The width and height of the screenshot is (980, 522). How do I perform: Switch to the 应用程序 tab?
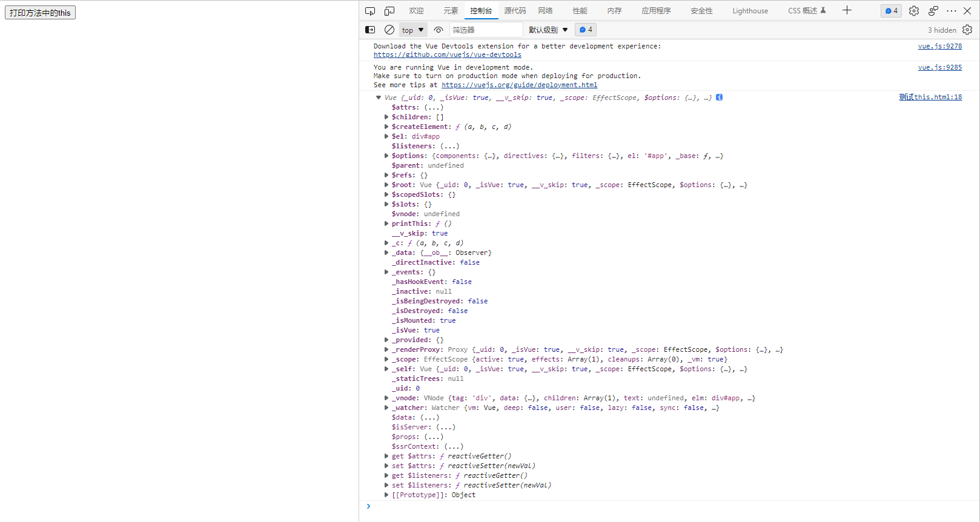[656, 11]
